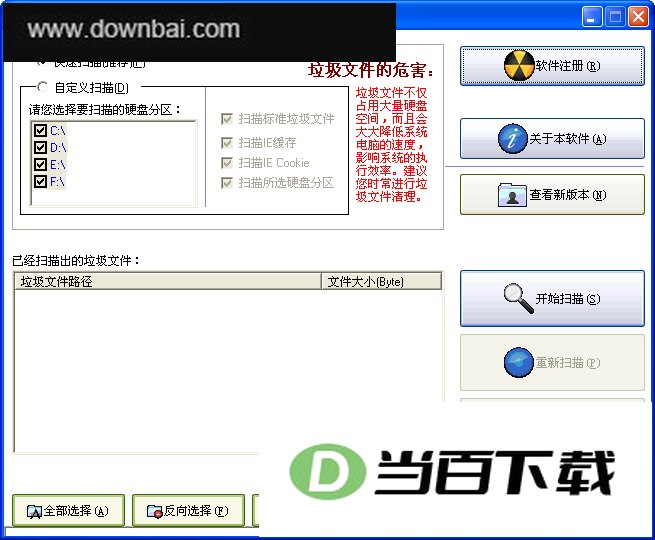655x540 pixels.
Task: Click the 垃圾文件路径 column header
Action: 168,281
